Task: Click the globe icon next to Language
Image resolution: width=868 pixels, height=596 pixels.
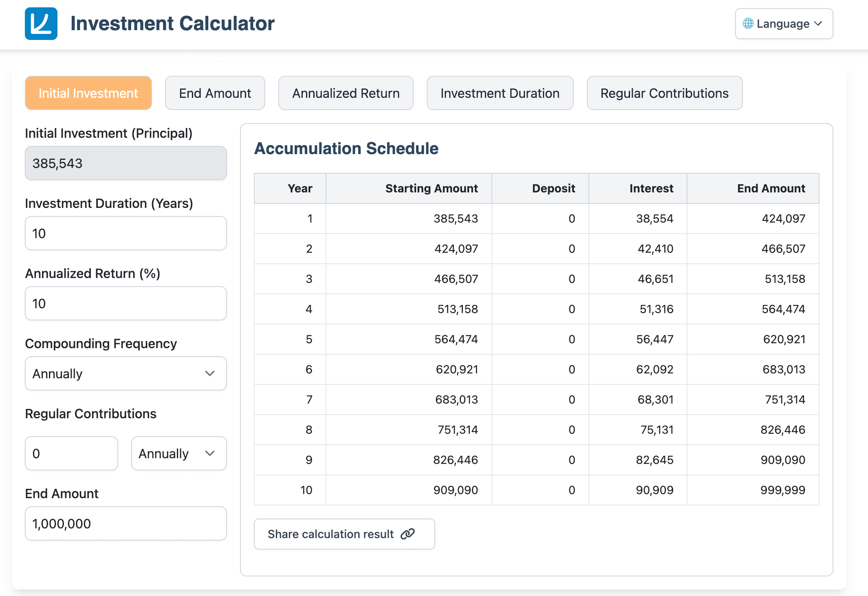Action: [747, 24]
